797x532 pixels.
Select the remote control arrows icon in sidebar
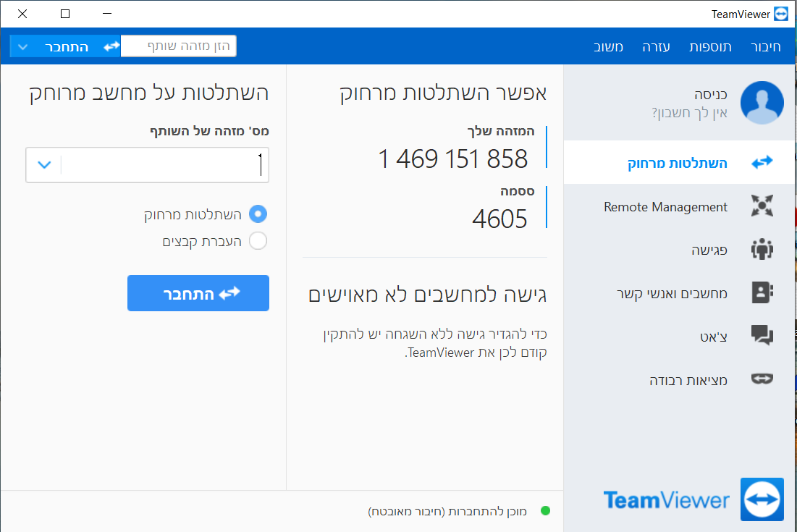[762, 163]
